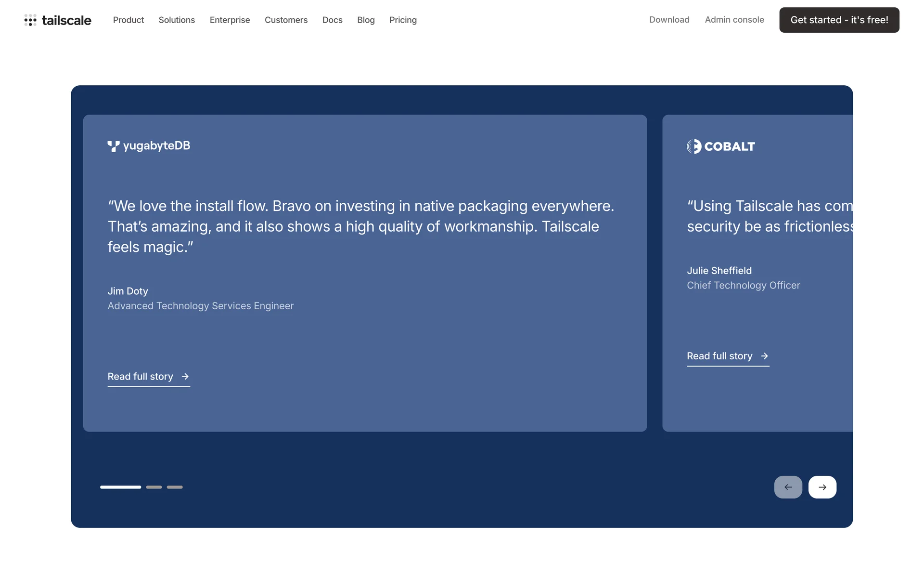The height and width of the screenshot is (578, 924).
Task: Click arrow beside Cobalt Read full story
Action: pos(764,356)
